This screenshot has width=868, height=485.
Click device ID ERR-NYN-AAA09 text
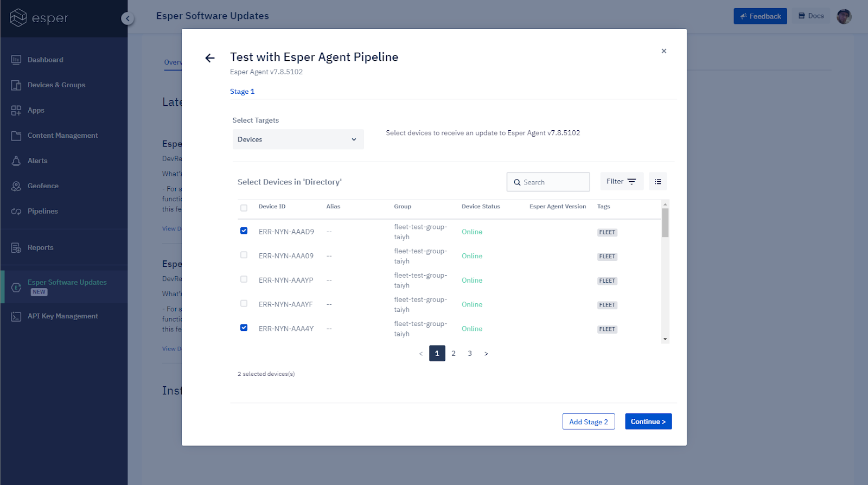click(x=286, y=256)
